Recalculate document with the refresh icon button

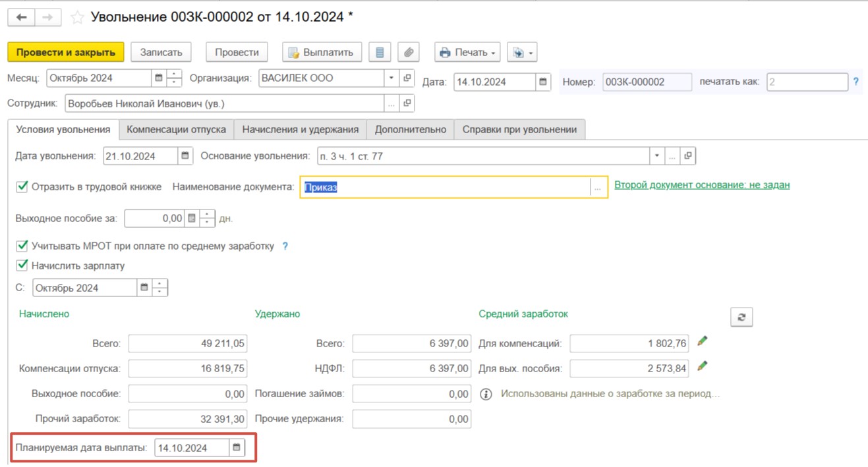coord(741,317)
